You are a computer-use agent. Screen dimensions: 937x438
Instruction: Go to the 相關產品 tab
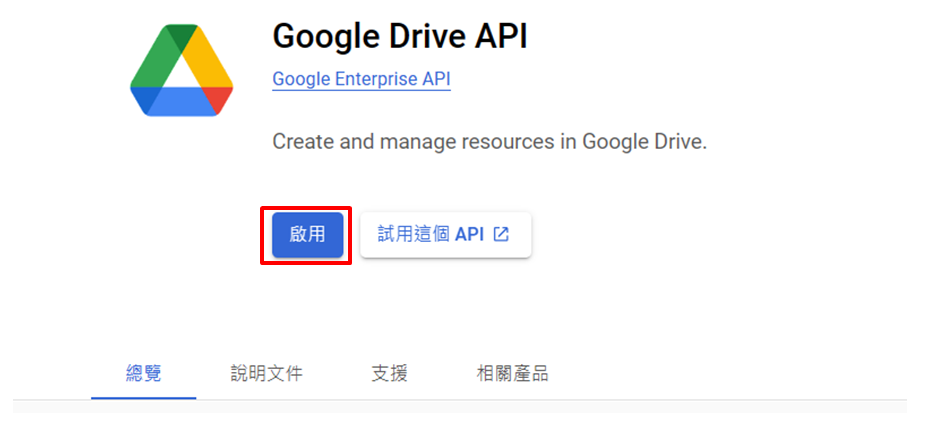click(x=512, y=374)
